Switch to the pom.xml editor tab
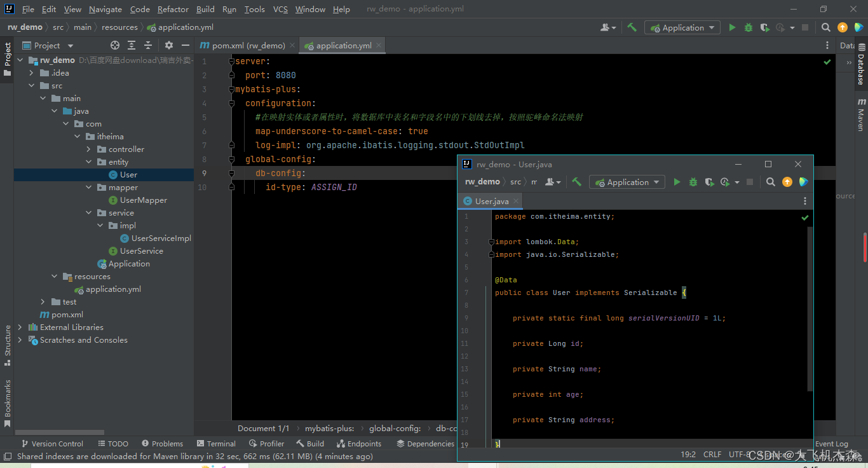Screen dimensions: 868x468 (x=243, y=45)
